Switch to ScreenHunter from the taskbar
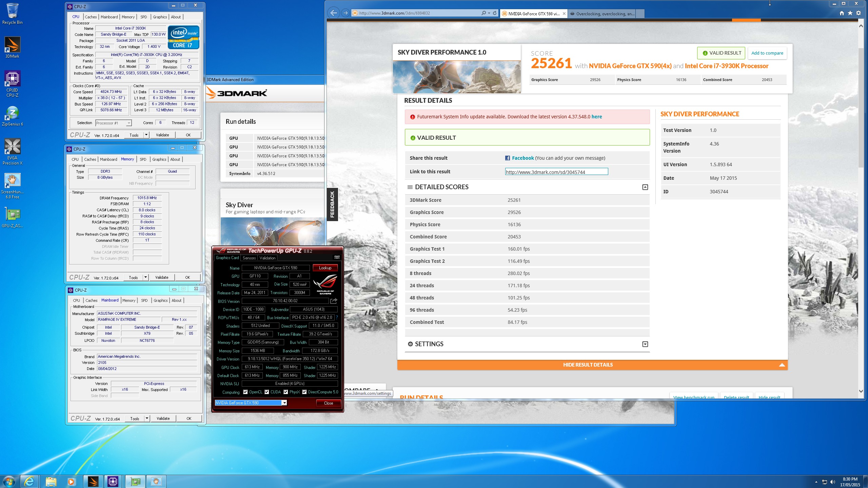This screenshot has height=488, width=868. [156, 482]
